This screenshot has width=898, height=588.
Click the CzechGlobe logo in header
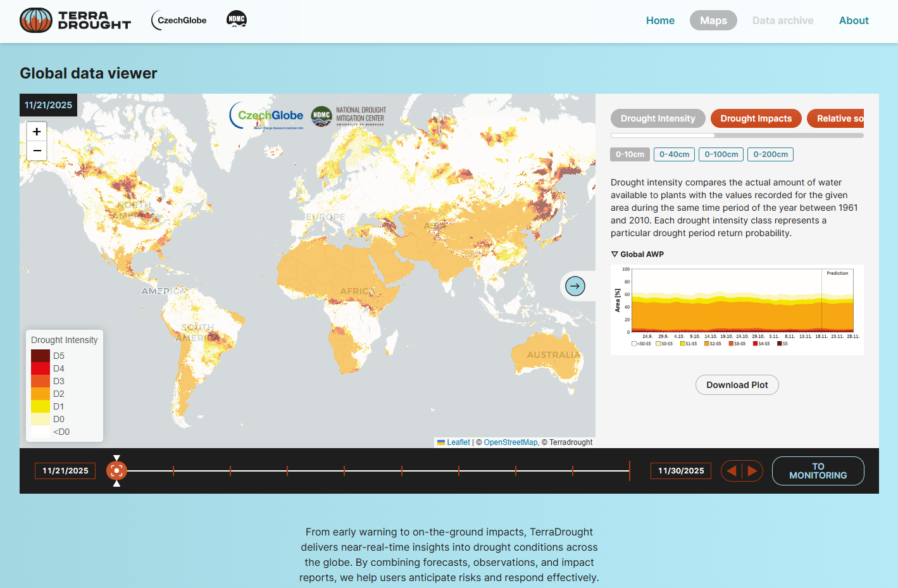point(179,20)
